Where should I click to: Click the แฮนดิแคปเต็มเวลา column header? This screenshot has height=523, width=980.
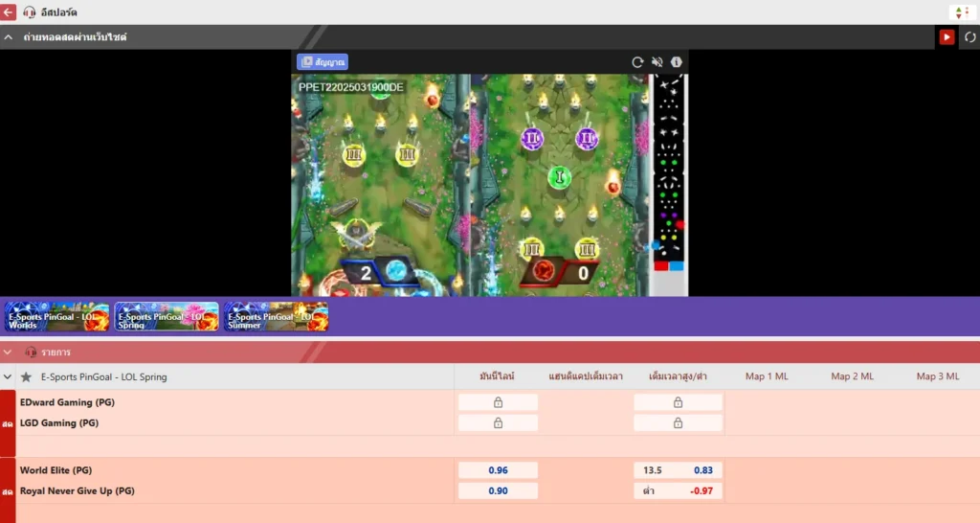click(586, 376)
